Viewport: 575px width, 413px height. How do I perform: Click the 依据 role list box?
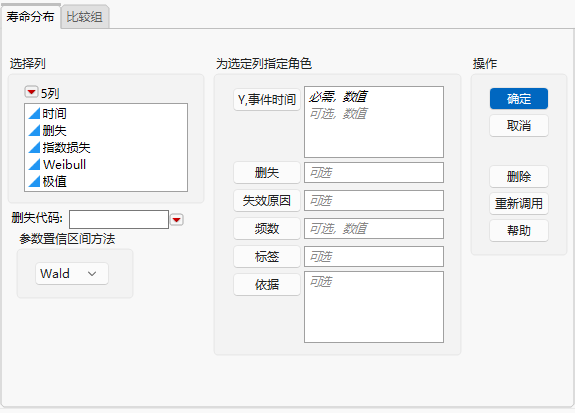pos(374,307)
